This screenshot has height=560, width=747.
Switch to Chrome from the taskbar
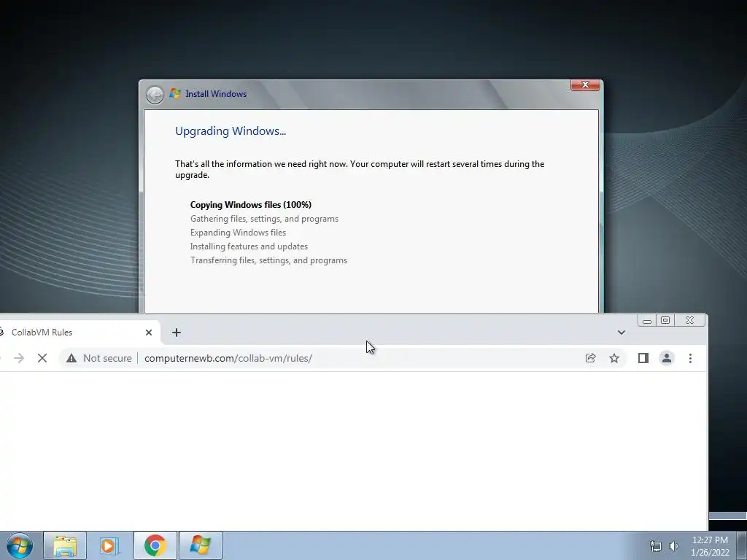click(x=155, y=545)
